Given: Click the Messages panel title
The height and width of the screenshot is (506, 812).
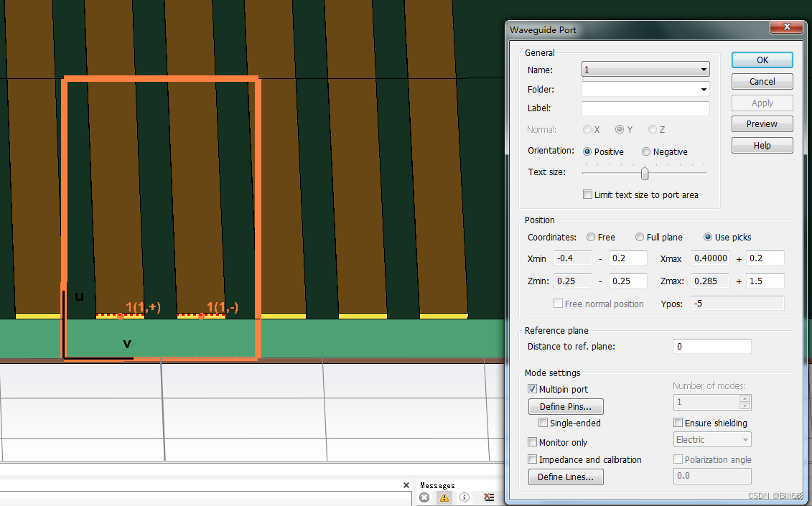Looking at the screenshot, I should pos(437,485).
